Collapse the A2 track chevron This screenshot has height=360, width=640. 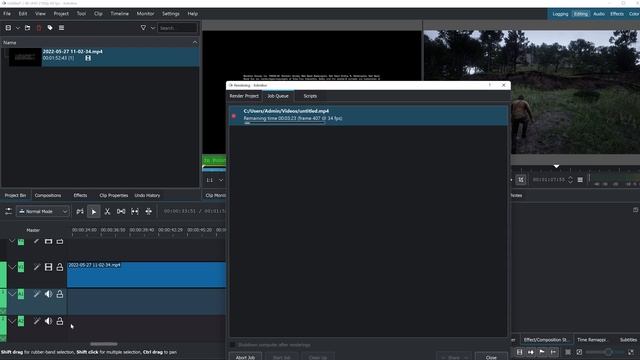(x=12, y=321)
